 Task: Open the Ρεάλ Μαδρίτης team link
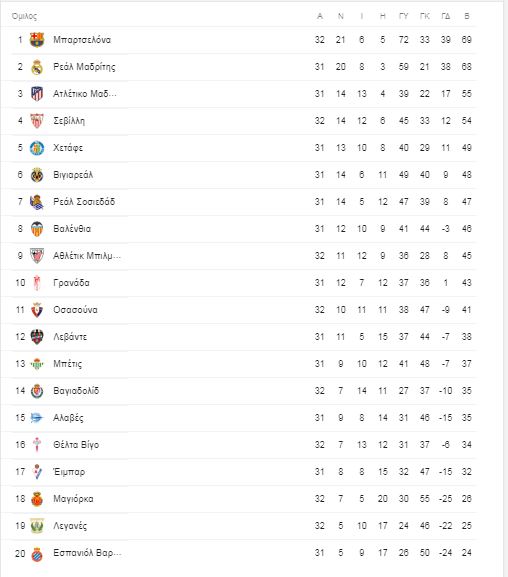[x=84, y=67]
